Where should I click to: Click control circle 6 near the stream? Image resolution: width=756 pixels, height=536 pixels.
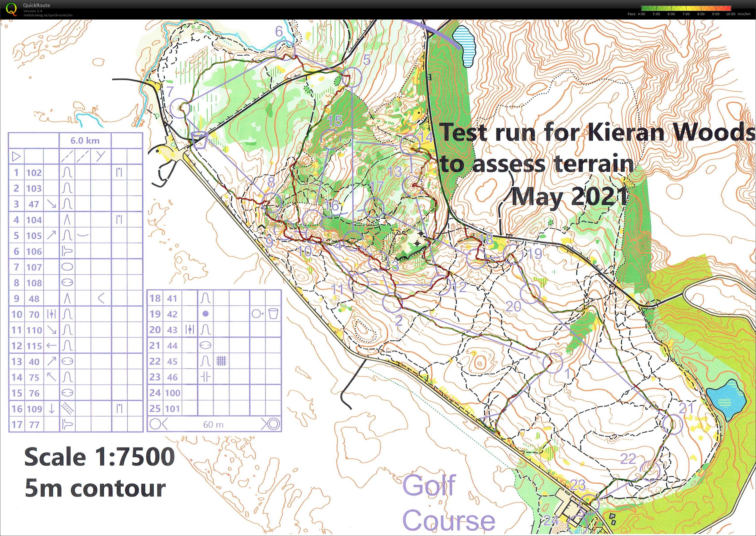(285, 50)
